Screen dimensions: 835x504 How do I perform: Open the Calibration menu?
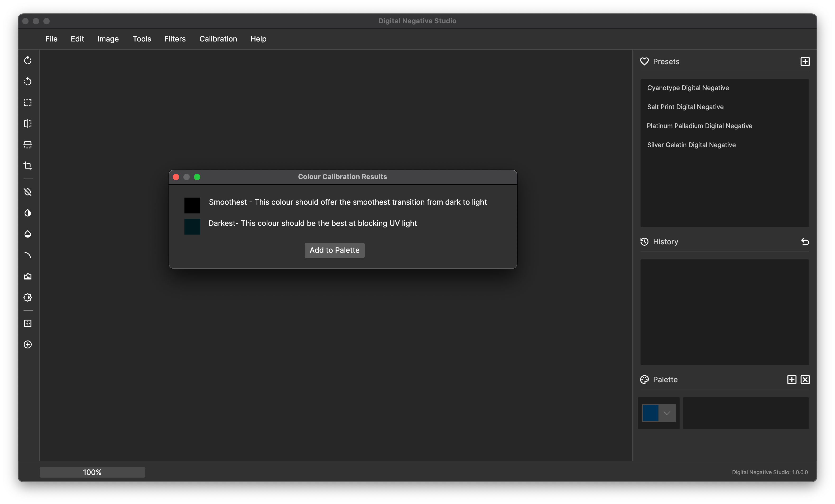tap(218, 39)
